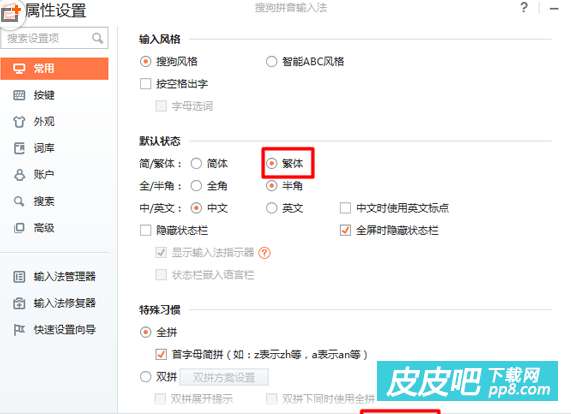Viewport: 571px width, 414px height.
Task: Click the 双拼方案设置 button
Action: pyautogui.click(x=224, y=377)
